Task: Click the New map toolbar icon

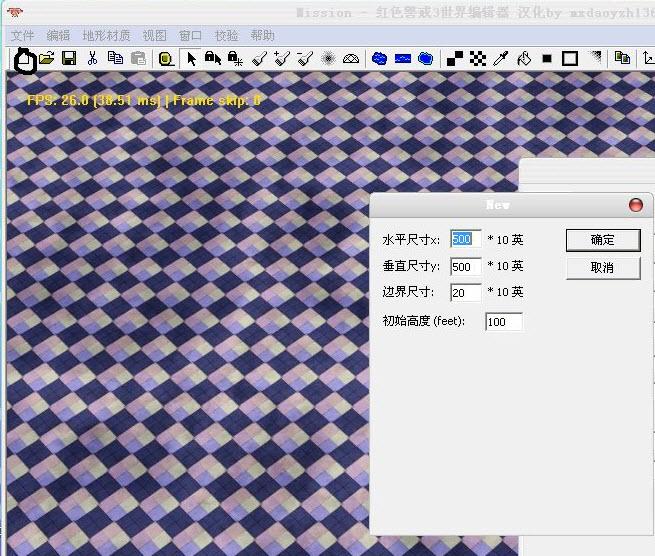Action: (24, 60)
